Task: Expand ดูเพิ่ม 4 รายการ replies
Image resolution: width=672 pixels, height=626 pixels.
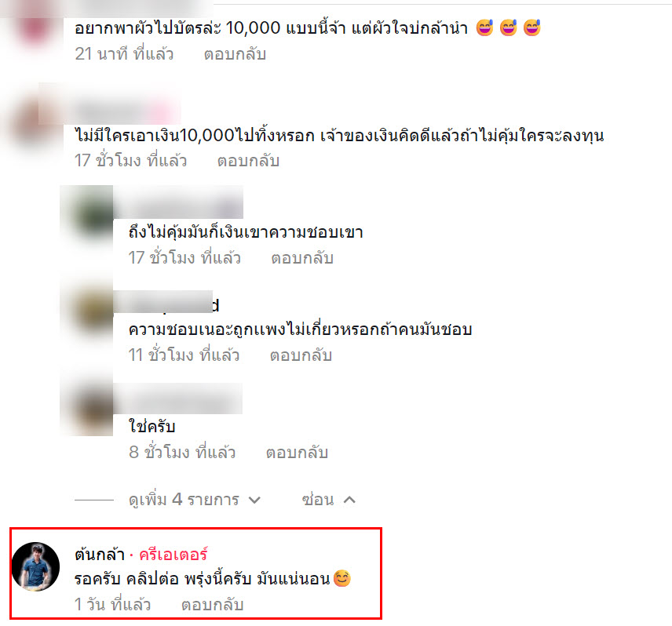Action: click(x=184, y=500)
